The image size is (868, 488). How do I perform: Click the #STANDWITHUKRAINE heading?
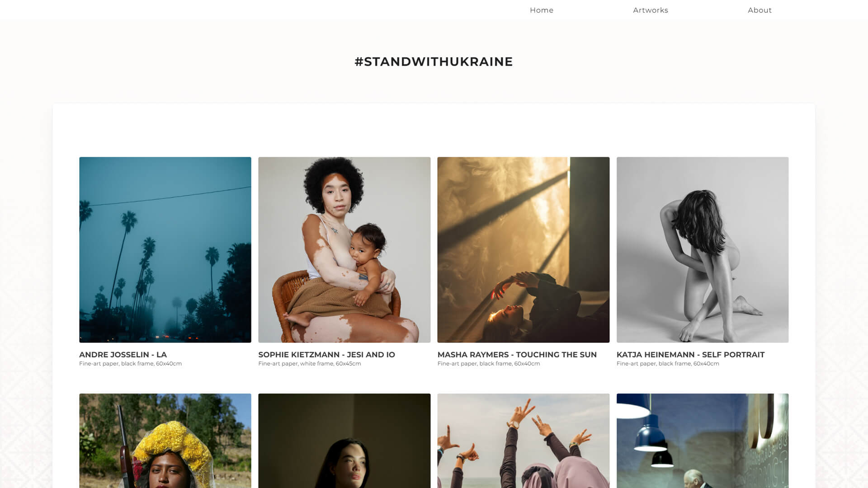point(434,61)
